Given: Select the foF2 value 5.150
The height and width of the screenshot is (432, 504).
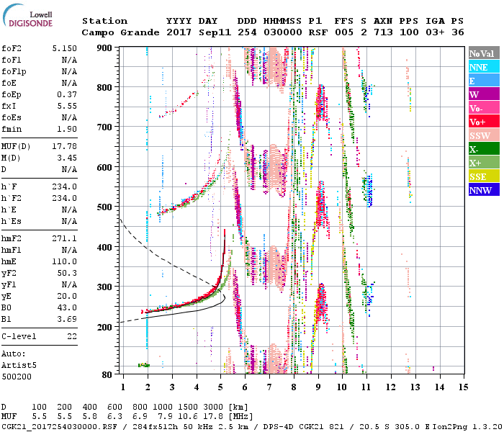Looking at the screenshot, I should 63,48.
